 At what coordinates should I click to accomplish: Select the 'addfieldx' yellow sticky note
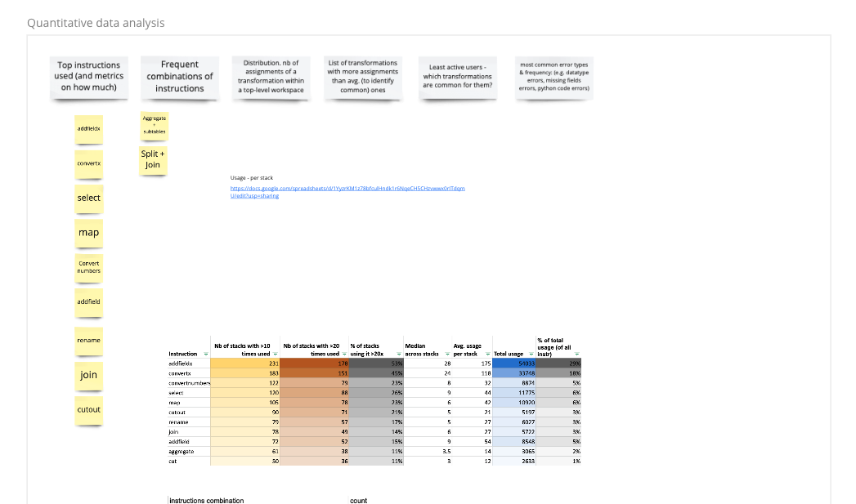[89, 129]
